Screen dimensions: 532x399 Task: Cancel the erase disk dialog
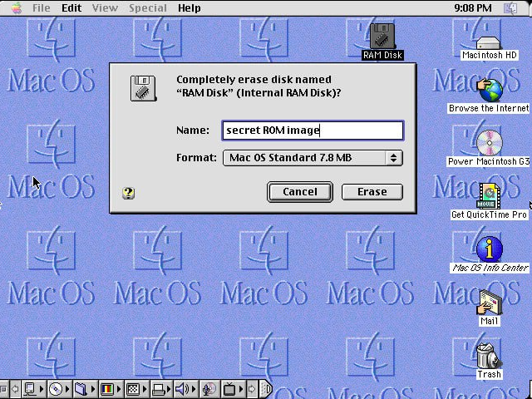299,192
